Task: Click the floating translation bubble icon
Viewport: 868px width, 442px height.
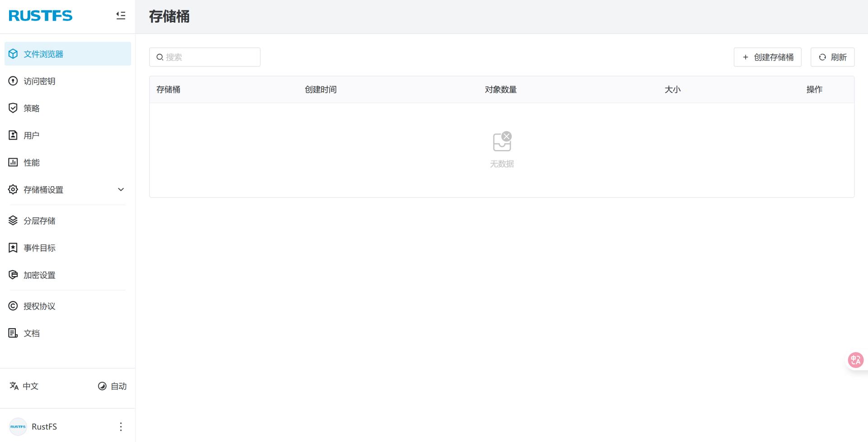Action: tap(855, 360)
